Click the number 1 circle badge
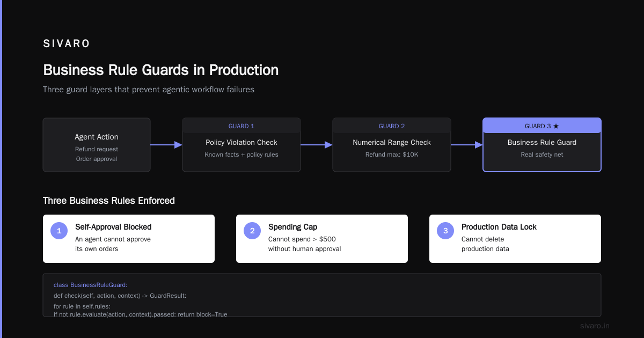Image resolution: width=644 pixels, height=338 pixels. [x=59, y=231]
